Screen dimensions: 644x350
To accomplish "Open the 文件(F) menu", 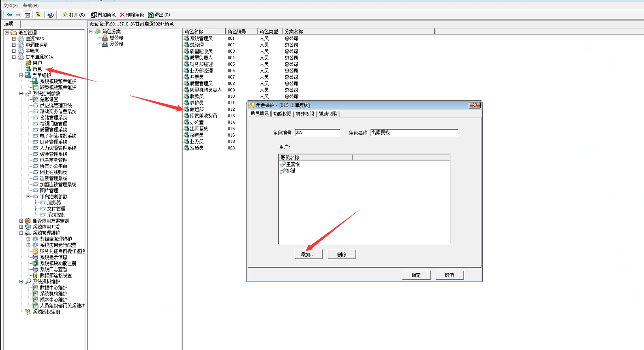I will 11,6.
